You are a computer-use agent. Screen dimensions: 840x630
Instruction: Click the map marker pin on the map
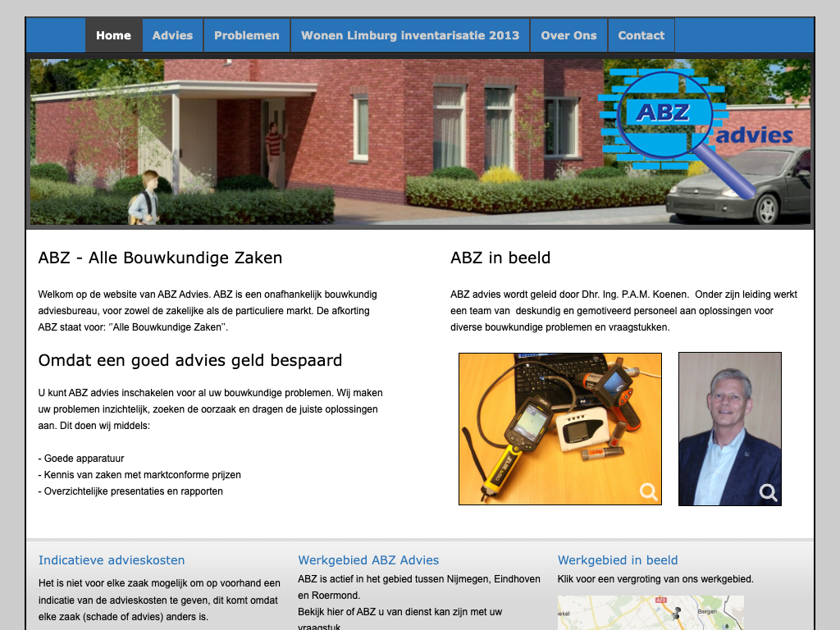[677, 614]
